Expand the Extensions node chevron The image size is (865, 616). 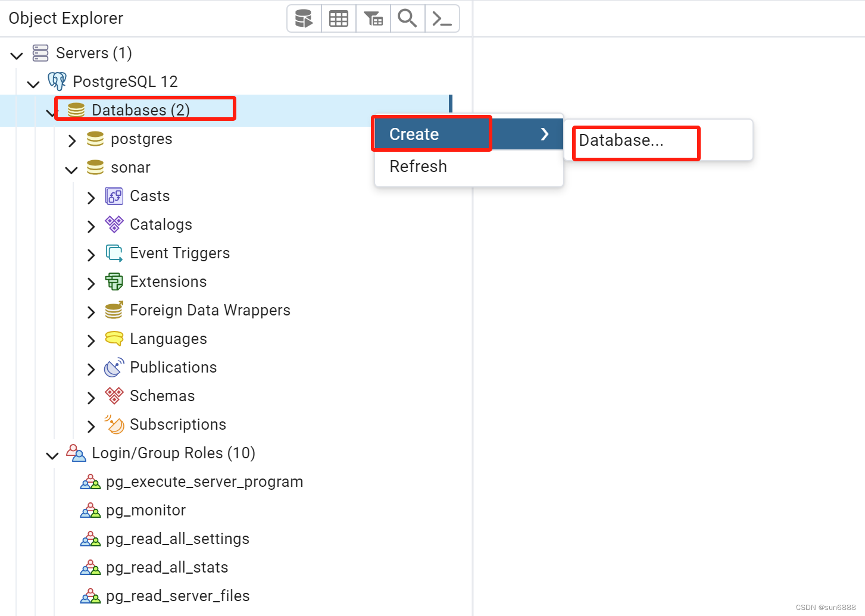(91, 283)
